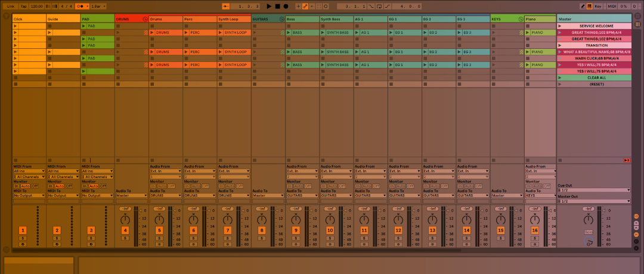Open Guide track All Channels dropdown

point(63,177)
